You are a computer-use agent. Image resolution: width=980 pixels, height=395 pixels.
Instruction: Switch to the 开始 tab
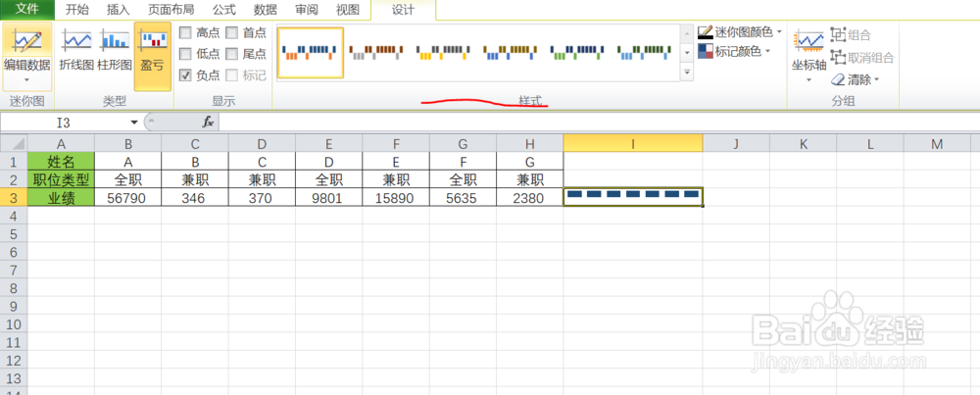tap(76, 10)
